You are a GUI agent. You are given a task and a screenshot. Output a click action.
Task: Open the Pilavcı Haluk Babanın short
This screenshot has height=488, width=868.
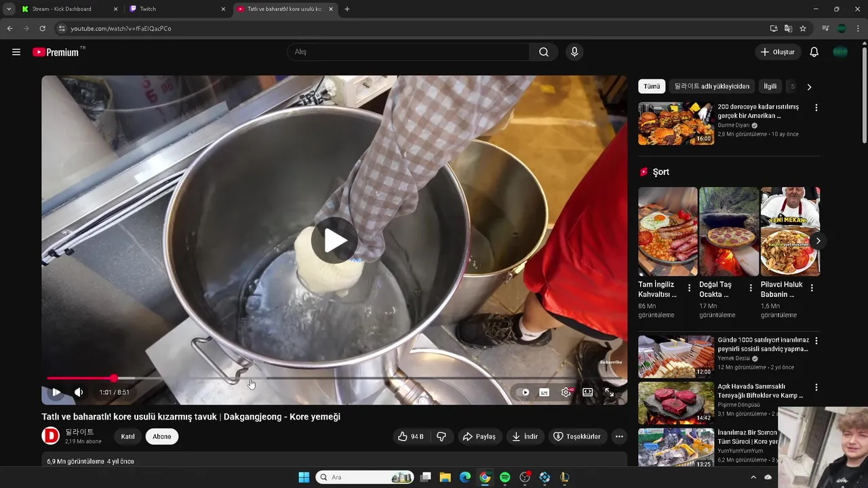790,231
